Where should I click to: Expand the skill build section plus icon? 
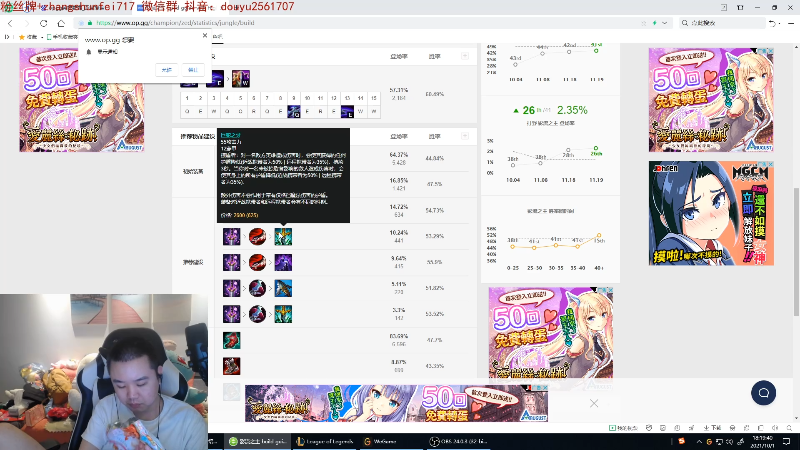point(464,56)
